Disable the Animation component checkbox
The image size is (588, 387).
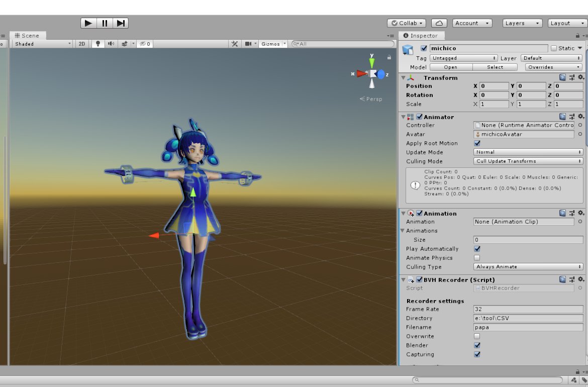click(x=419, y=213)
